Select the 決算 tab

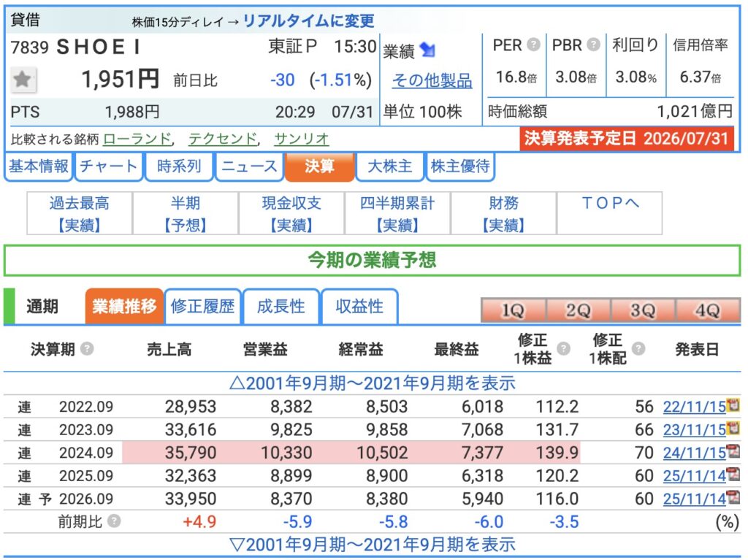click(320, 166)
